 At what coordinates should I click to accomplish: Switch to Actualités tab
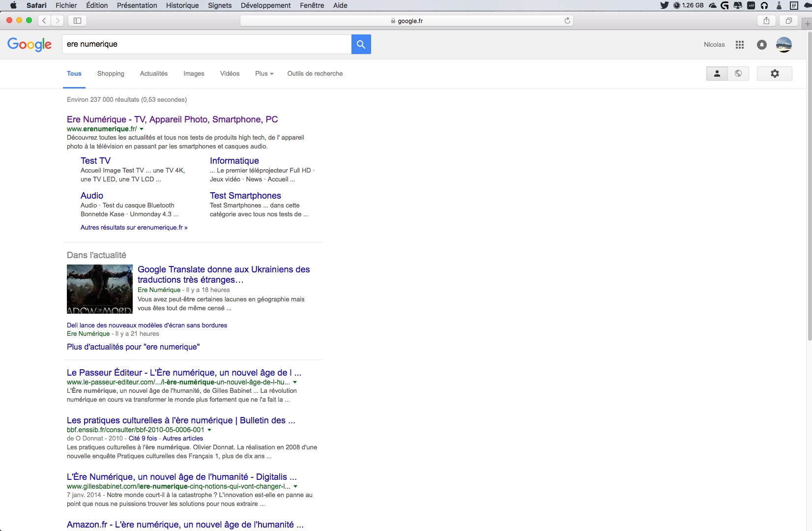coord(154,74)
